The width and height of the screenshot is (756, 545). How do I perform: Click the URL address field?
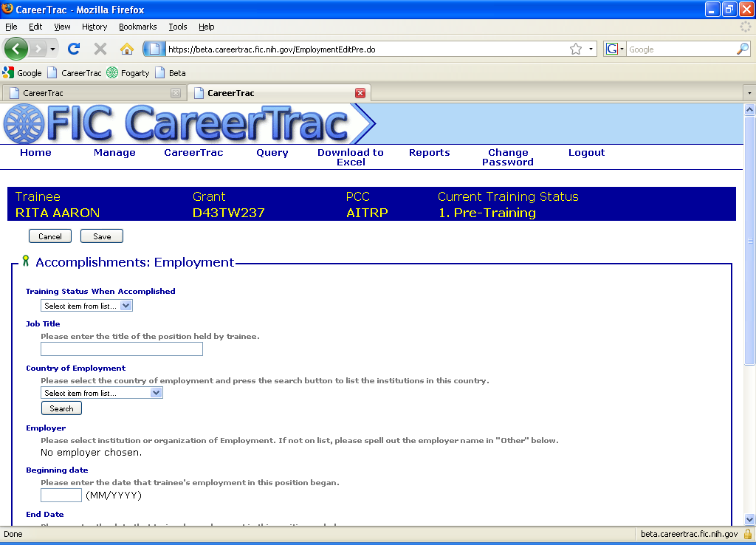tap(366, 49)
